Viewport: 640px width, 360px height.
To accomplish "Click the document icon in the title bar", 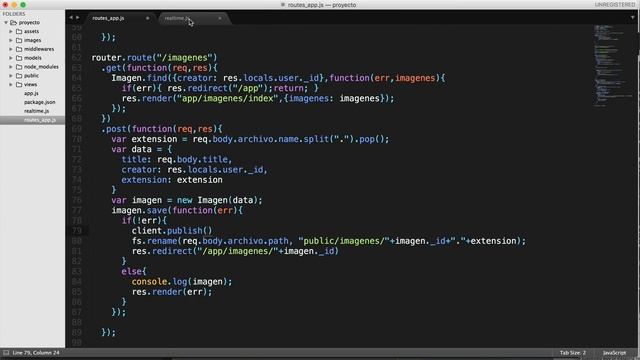I will (x=283, y=5).
